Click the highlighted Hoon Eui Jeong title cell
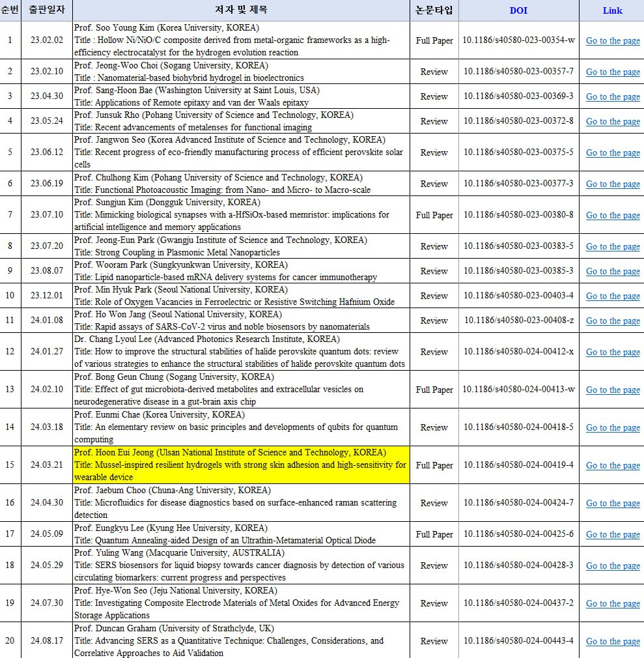This screenshot has width=644, height=658. pos(241,465)
